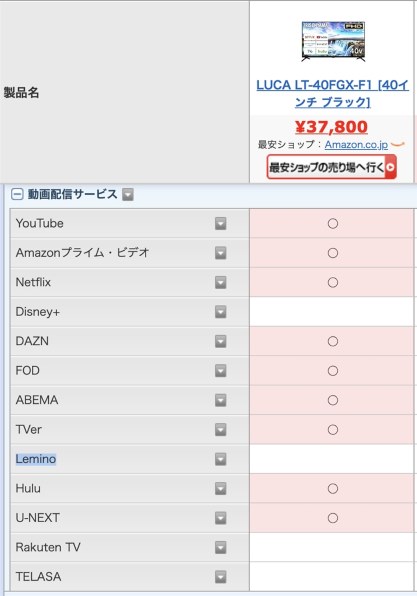Click the ABEMA row label
Viewport: 417px width, 596px height.
click(x=37, y=400)
